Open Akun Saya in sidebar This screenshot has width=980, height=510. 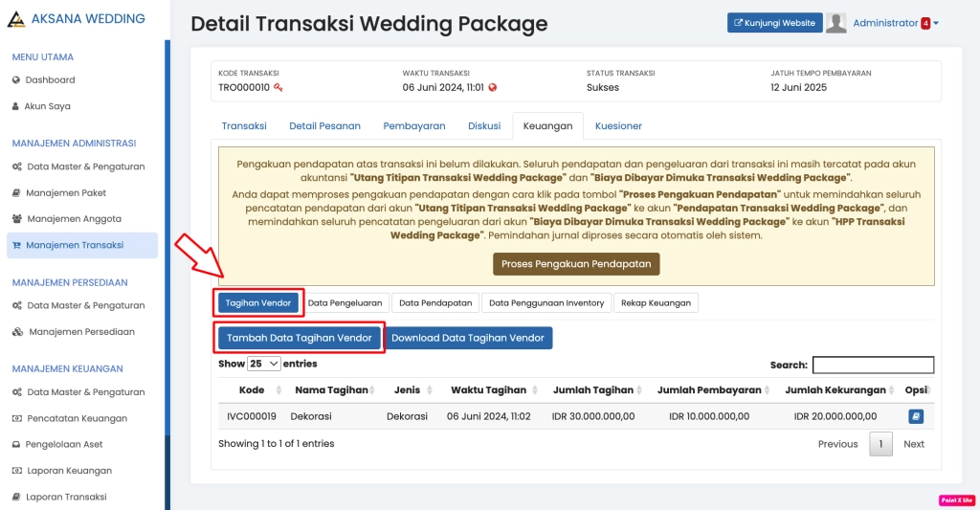(x=47, y=106)
